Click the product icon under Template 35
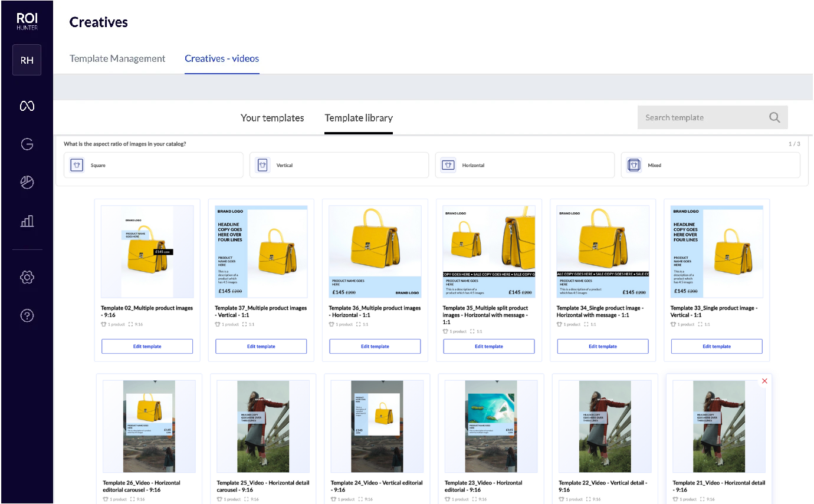This screenshot has width=814, height=504. pyautogui.click(x=445, y=331)
